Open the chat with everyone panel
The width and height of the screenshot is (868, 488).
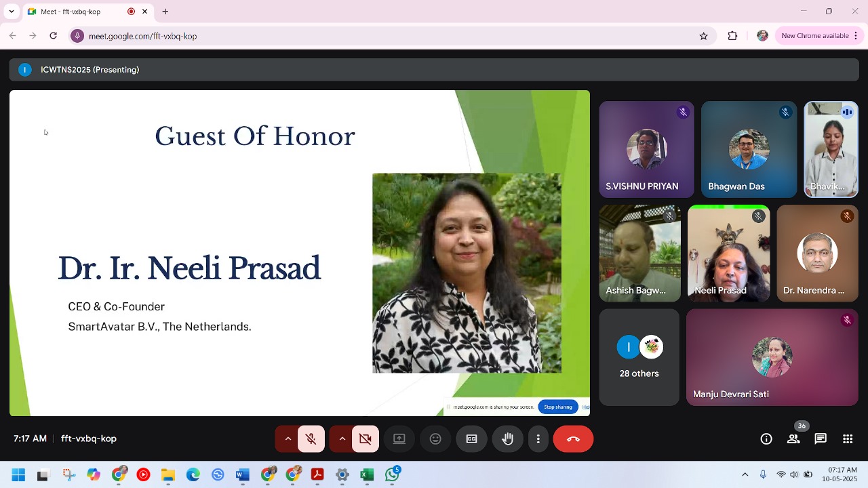821,439
